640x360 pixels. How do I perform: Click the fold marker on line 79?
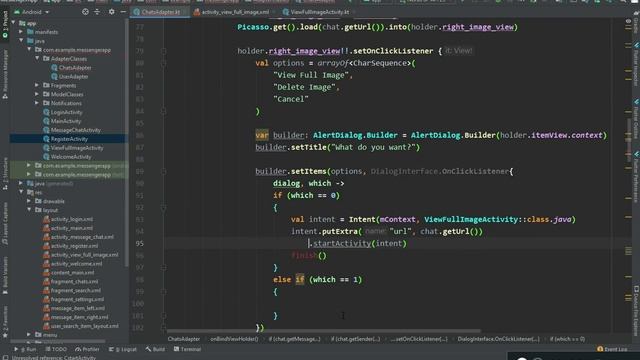[x=164, y=51]
